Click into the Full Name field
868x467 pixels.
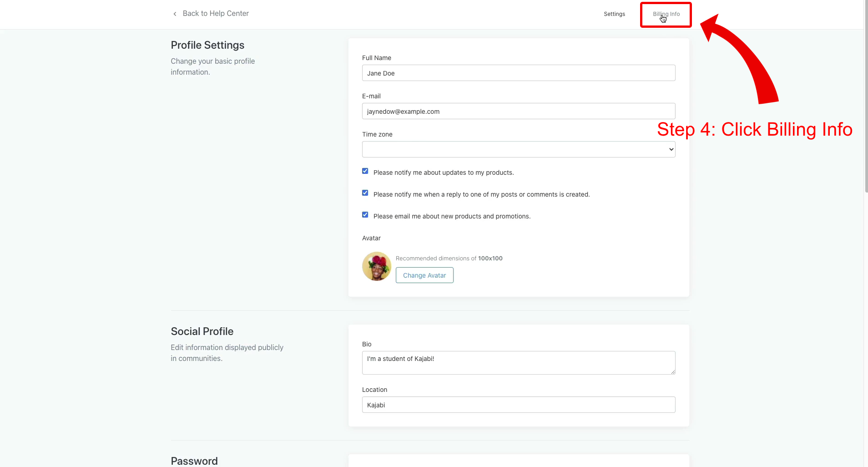coord(519,73)
